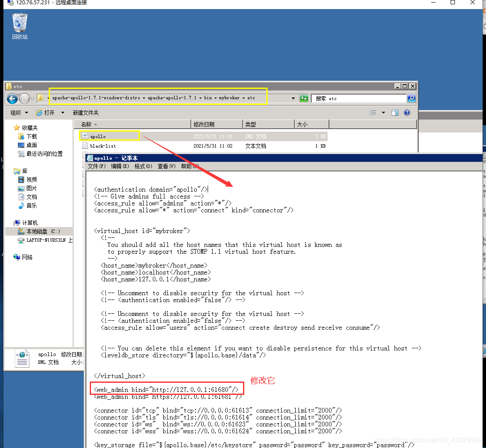Screen dimensions: 486x448
Task: Click the Explorer back navigation arrow
Action: 13,98
